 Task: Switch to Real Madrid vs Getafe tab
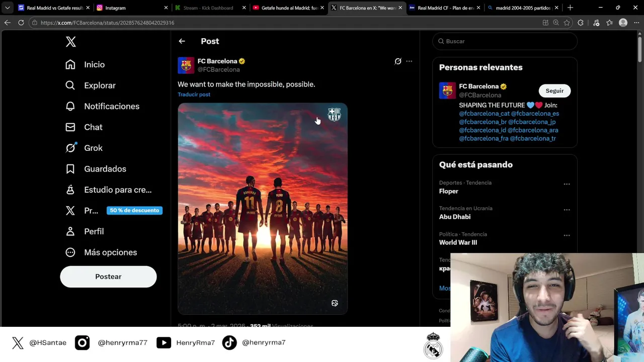pyautogui.click(x=54, y=8)
